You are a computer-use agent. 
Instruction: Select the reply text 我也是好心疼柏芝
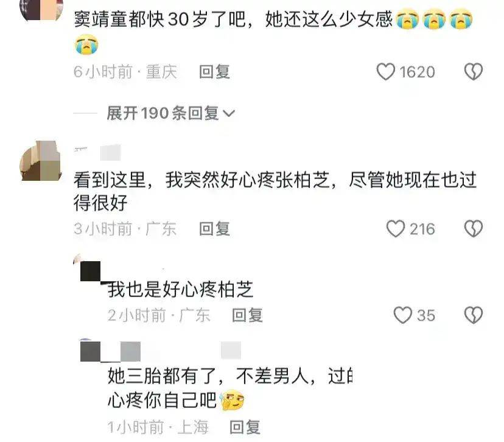(x=181, y=289)
